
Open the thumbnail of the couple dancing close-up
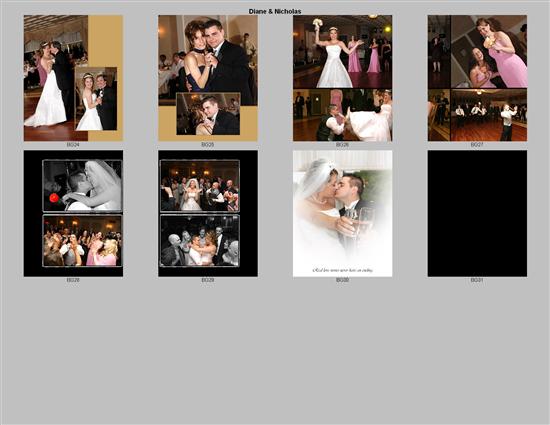click(208, 78)
